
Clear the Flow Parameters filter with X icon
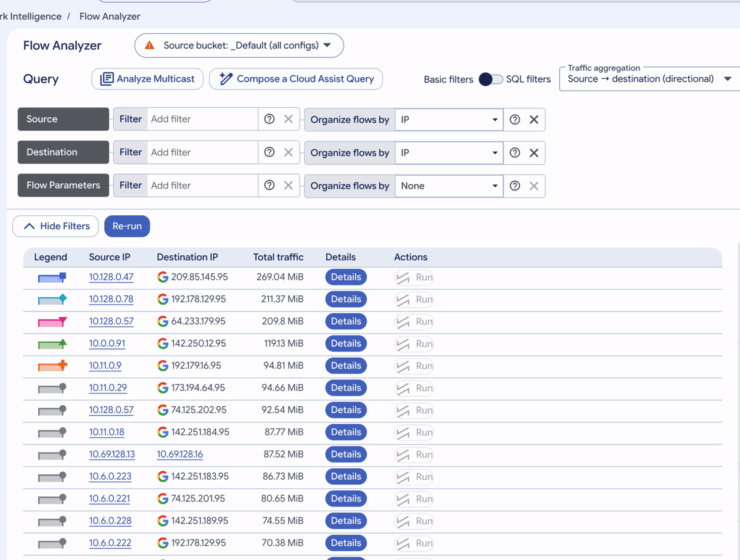coord(288,185)
